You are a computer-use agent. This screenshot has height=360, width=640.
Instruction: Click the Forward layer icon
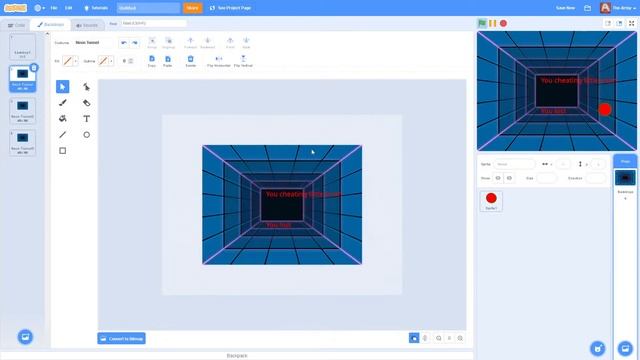(x=190, y=42)
